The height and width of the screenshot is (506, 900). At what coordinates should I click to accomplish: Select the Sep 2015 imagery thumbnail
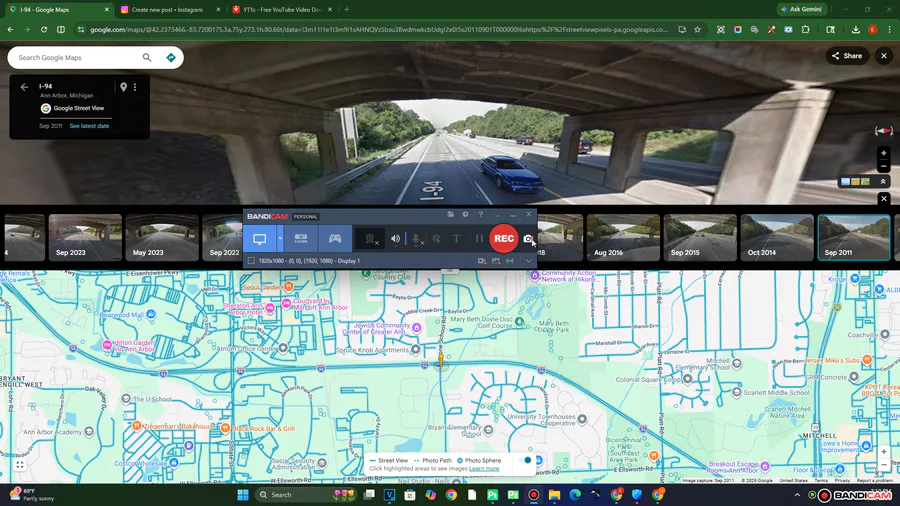tap(700, 238)
